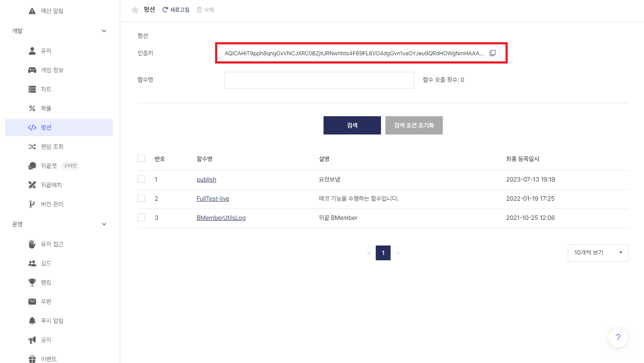Click the 랭킹 trophy icon
This screenshot has height=363, width=644.
32,282
